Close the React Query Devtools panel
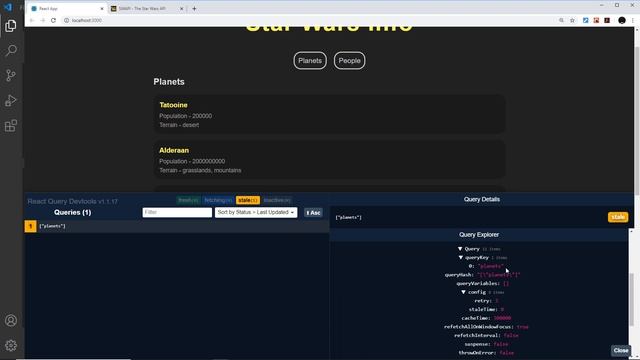Screen dimensions: 640x360 point(621,351)
